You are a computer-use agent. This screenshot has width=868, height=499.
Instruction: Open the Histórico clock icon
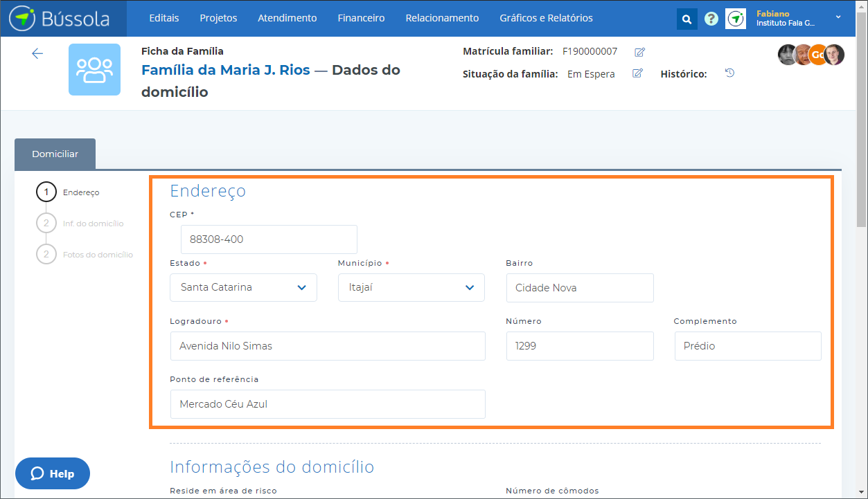click(729, 73)
